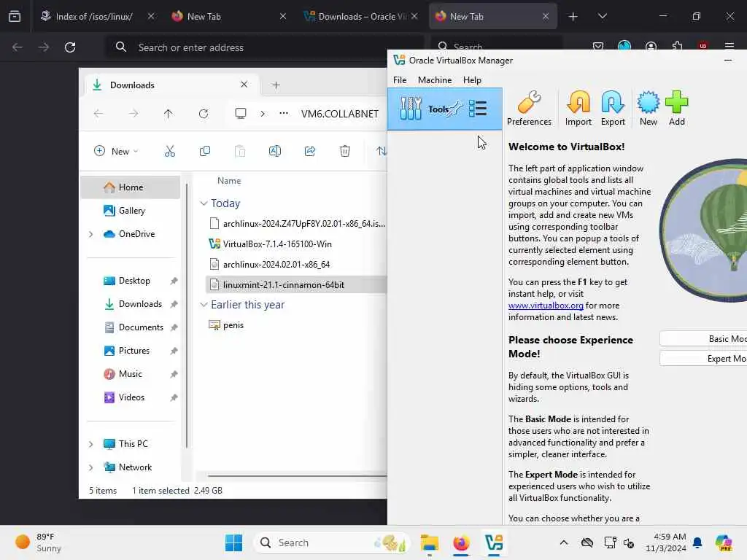Image resolution: width=747 pixels, height=560 pixels.
Task: Open VirtualBox Preferences
Action: click(x=529, y=108)
